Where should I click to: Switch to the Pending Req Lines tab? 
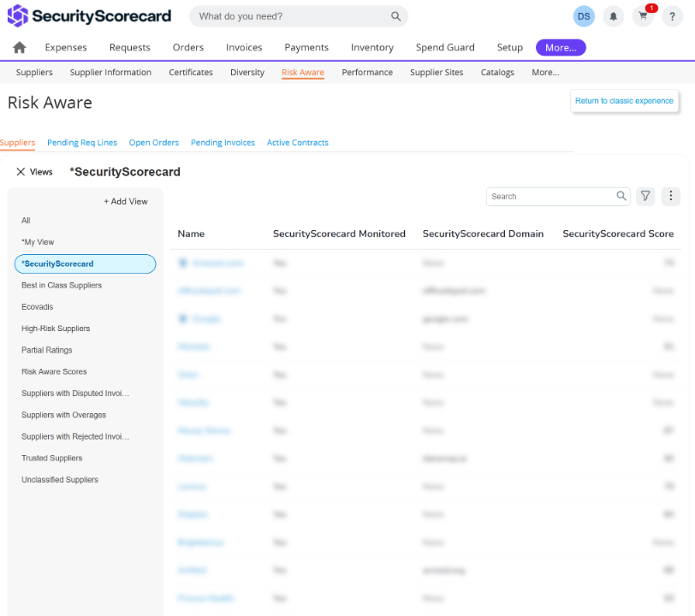click(82, 143)
